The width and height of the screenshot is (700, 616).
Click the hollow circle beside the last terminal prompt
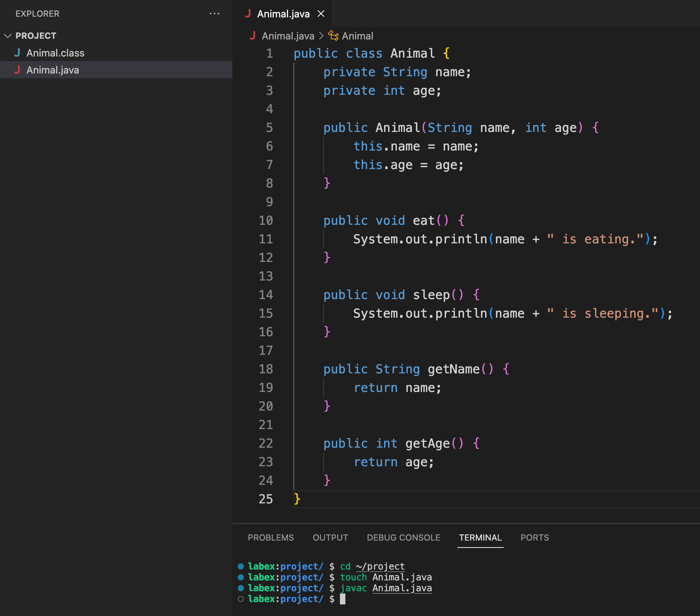click(241, 599)
